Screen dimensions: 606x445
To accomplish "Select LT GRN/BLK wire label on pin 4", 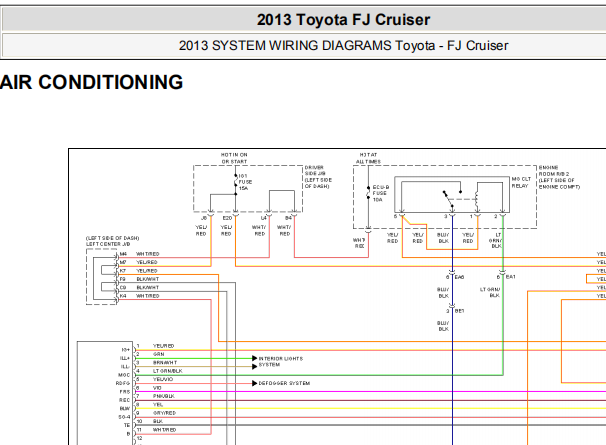I will (168, 371).
